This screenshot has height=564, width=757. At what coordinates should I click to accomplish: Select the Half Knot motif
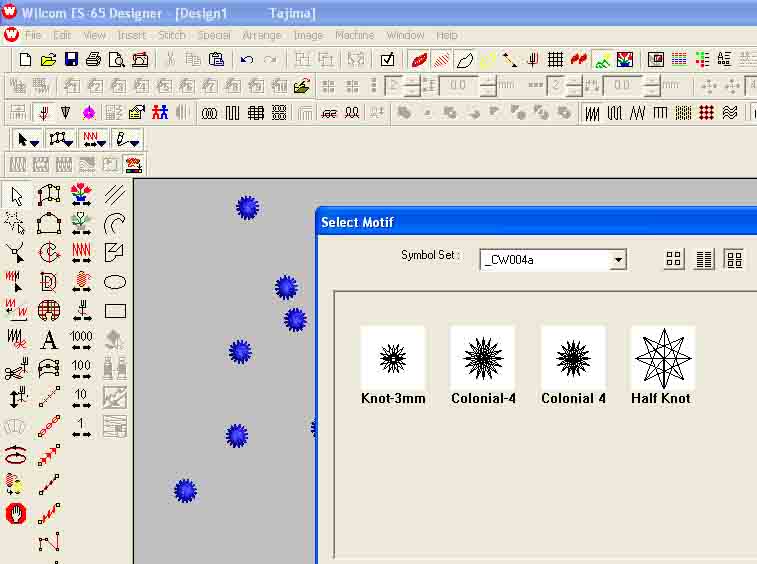(662, 358)
